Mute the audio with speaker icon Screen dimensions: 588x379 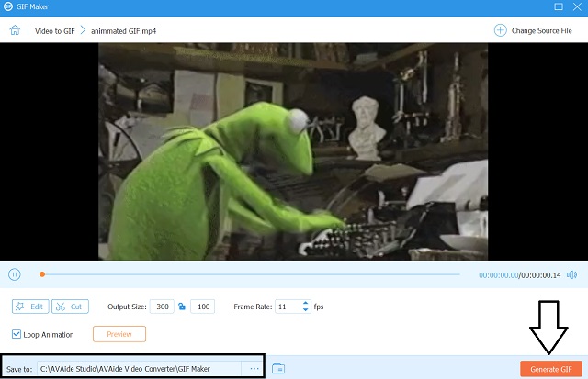pyautogui.click(x=571, y=275)
